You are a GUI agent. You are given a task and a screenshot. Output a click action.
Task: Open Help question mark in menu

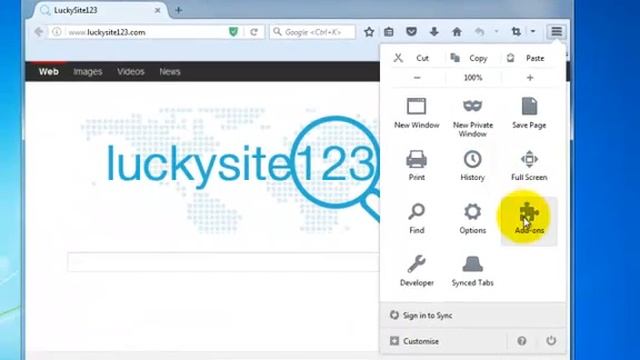click(x=522, y=341)
